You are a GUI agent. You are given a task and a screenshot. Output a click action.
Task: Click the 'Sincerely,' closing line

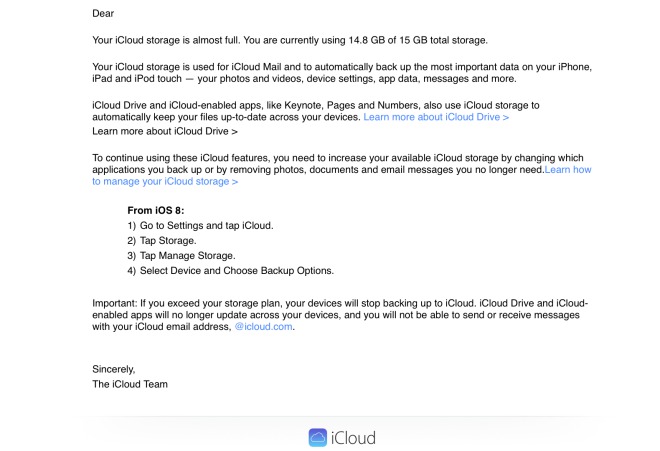[114, 369]
